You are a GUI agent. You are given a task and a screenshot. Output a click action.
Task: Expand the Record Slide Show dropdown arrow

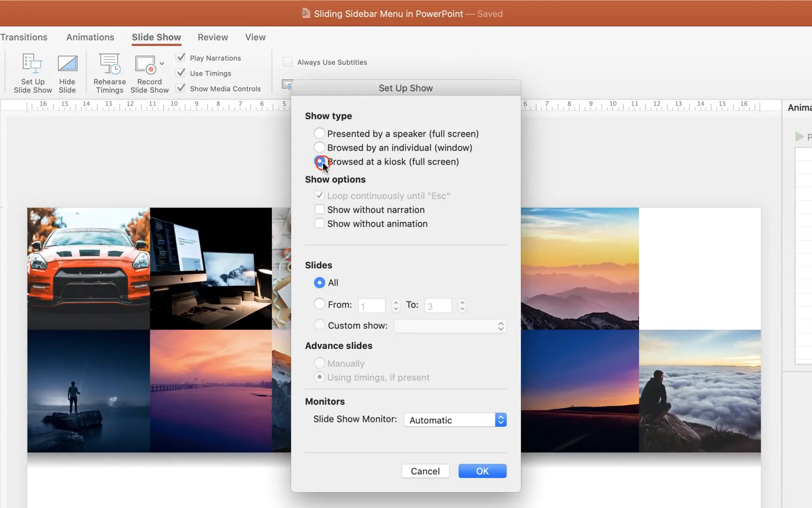tap(162, 63)
